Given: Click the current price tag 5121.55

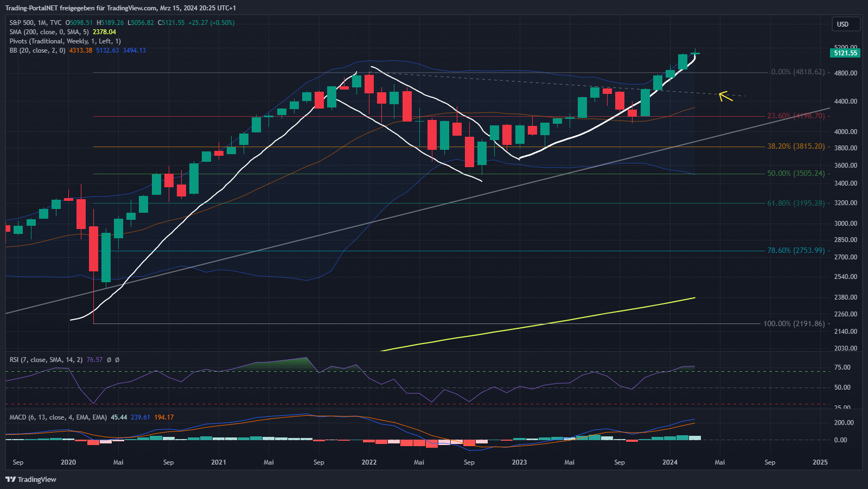Looking at the screenshot, I should [845, 53].
